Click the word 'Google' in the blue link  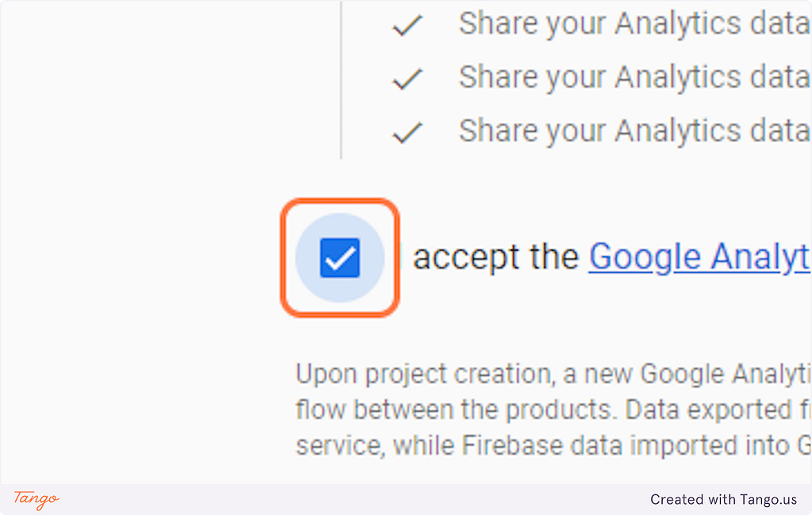coord(644,257)
